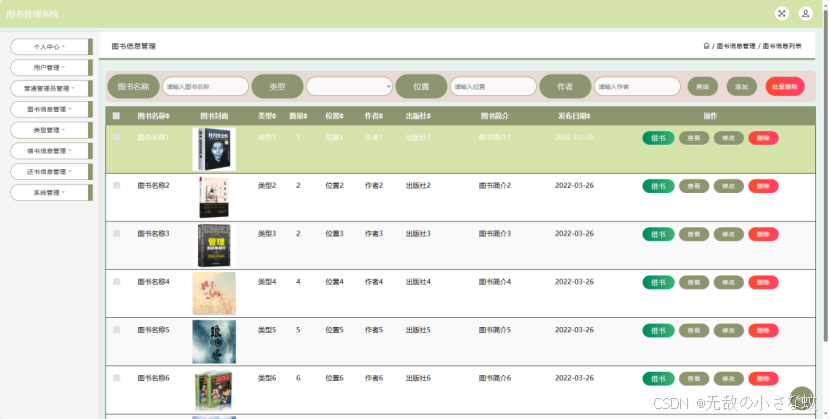Click 查看 for 图书名称2

(x=694, y=186)
